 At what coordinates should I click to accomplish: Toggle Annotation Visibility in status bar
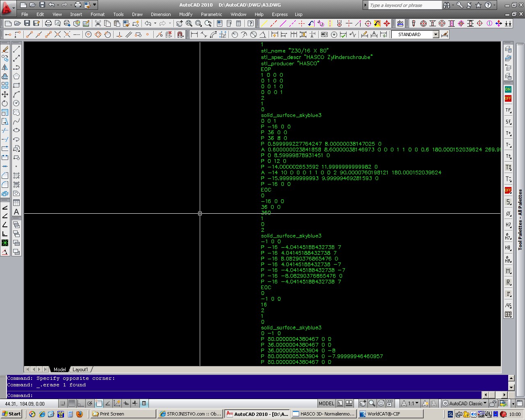click(x=425, y=404)
